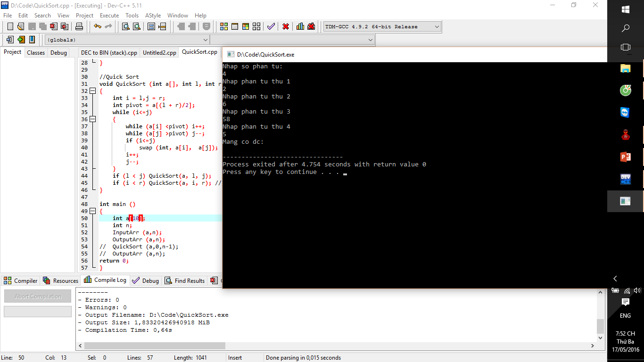Switch to the Untitled2.cpp tab
Screen dimensions: 644x362
point(159,53)
